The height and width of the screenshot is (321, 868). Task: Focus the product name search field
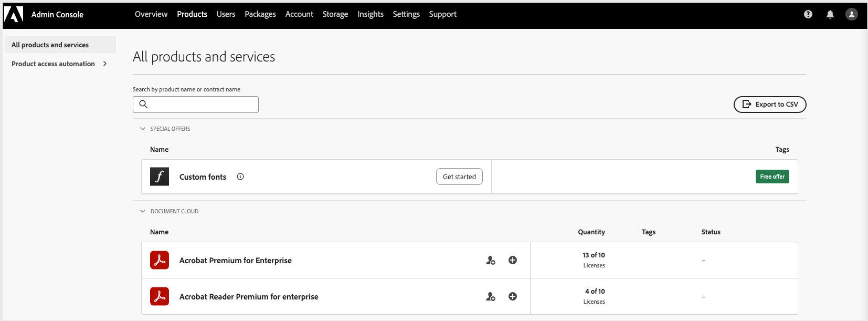tap(196, 104)
